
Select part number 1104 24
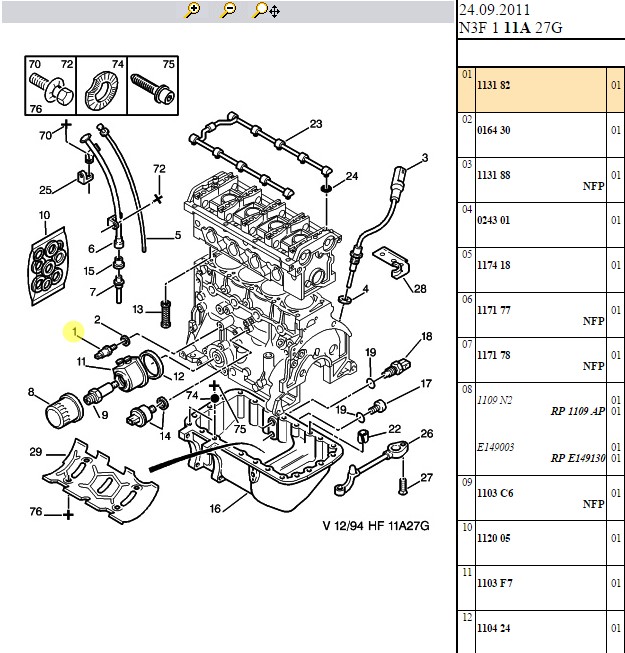pos(493,628)
